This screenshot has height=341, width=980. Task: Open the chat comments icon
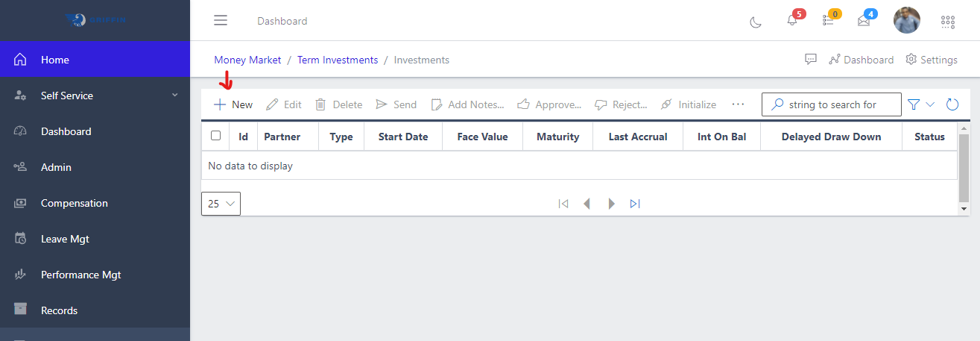tap(811, 60)
